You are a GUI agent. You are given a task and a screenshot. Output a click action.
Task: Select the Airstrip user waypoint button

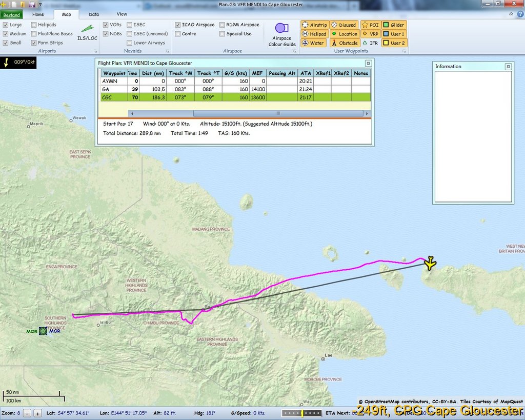click(x=314, y=25)
